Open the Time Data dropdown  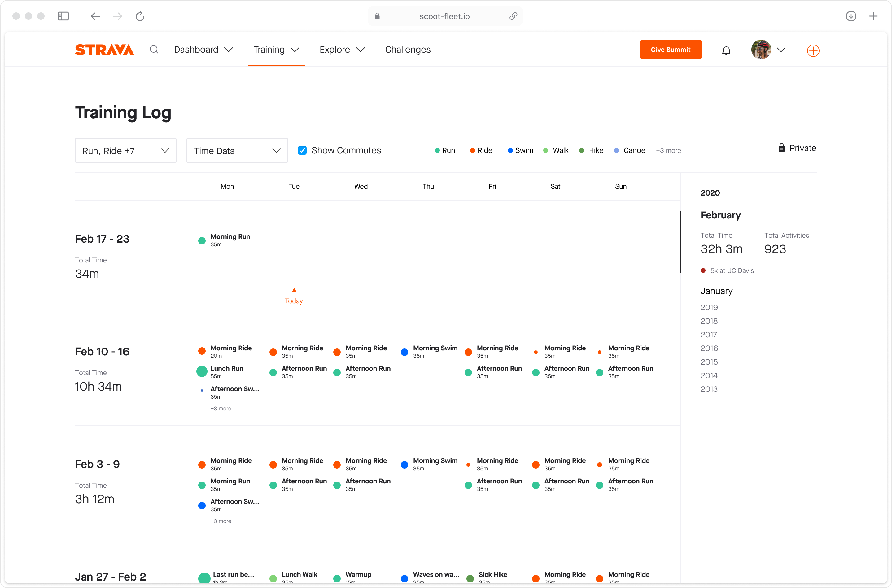click(237, 150)
